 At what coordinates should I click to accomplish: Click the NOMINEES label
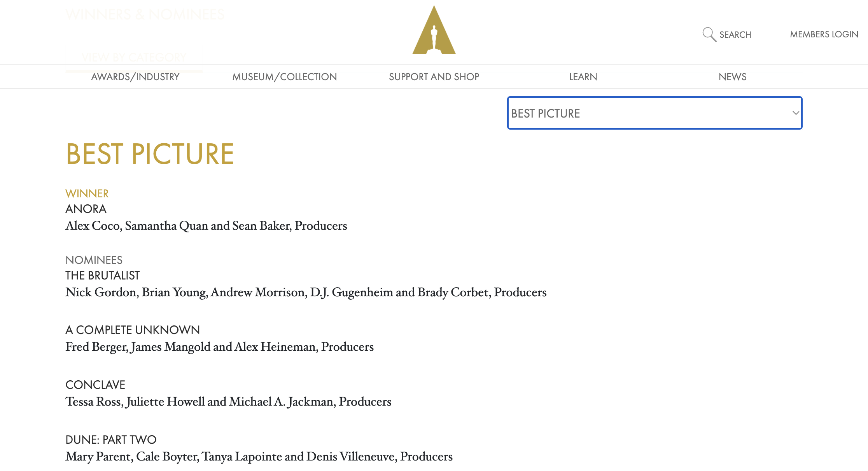pyautogui.click(x=94, y=260)
